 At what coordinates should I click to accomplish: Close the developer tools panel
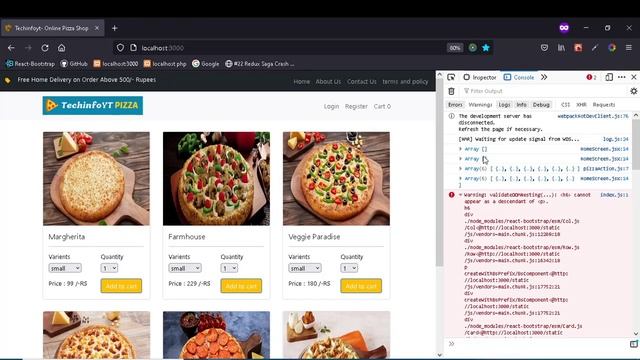634,77
